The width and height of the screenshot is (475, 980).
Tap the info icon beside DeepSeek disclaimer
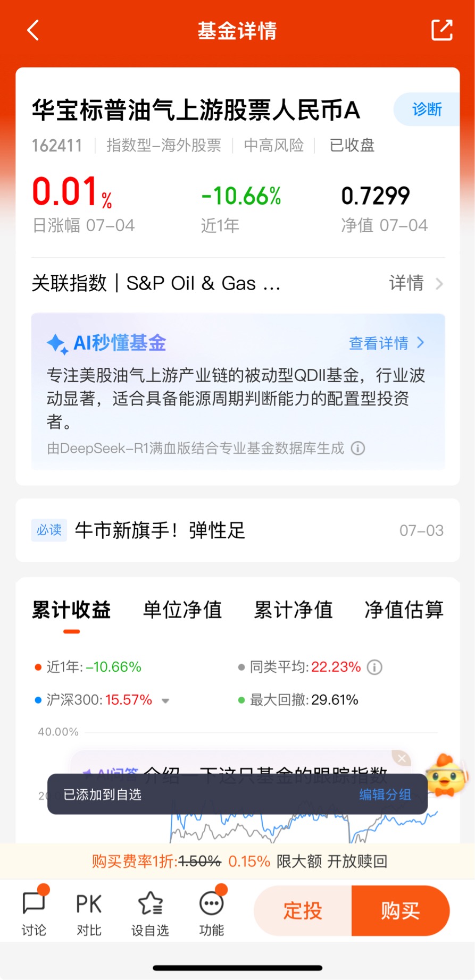[358, 448]
